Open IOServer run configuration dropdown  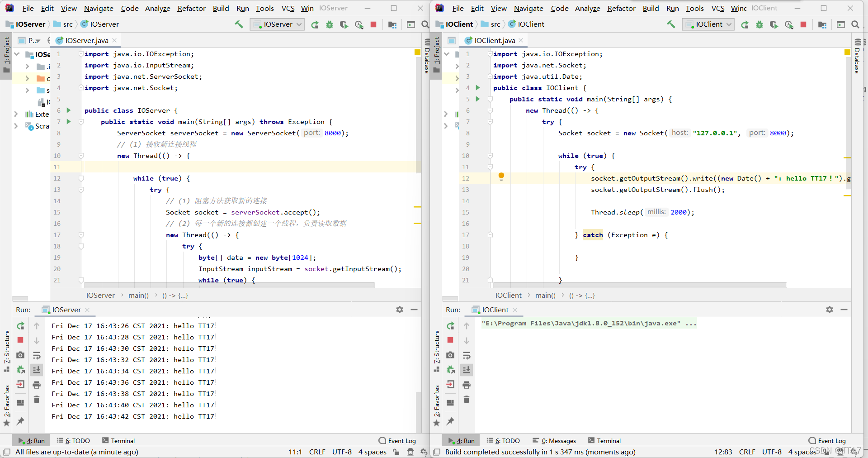click(277, 24)
